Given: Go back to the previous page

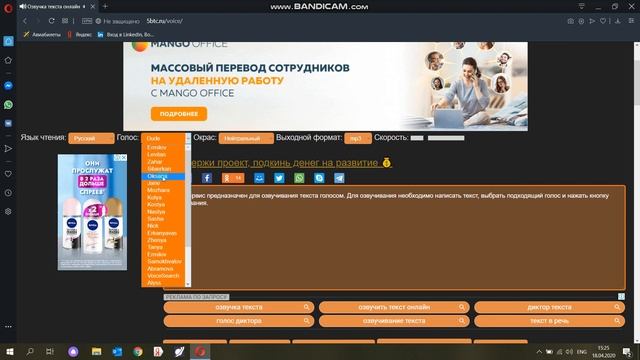Looking at the screenshot, I should 25,21.
